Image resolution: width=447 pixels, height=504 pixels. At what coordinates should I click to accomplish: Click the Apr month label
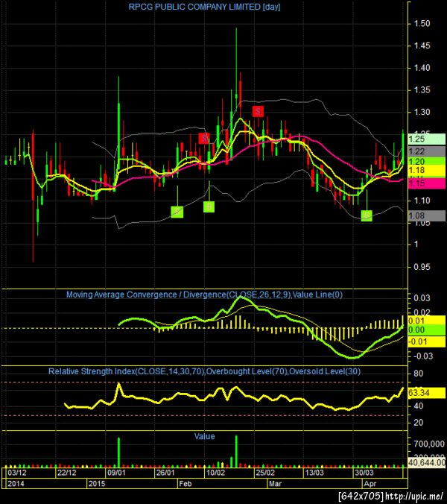point(370,483)
